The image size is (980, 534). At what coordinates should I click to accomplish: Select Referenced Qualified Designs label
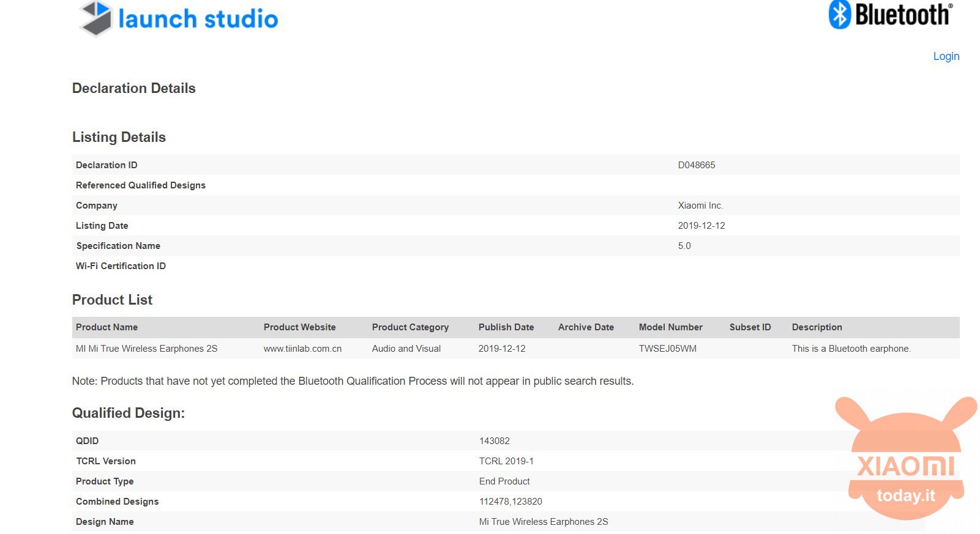pyautogui.click(x=141, y=185)
